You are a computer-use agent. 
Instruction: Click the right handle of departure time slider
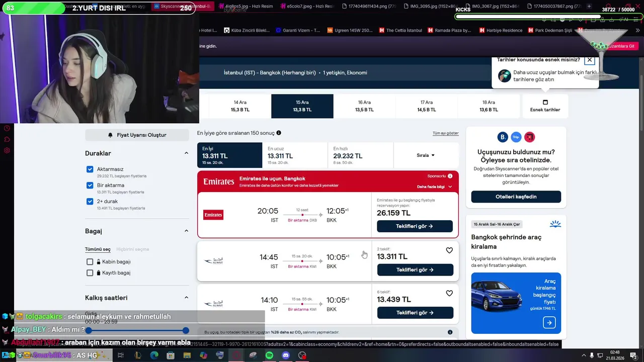186,330
